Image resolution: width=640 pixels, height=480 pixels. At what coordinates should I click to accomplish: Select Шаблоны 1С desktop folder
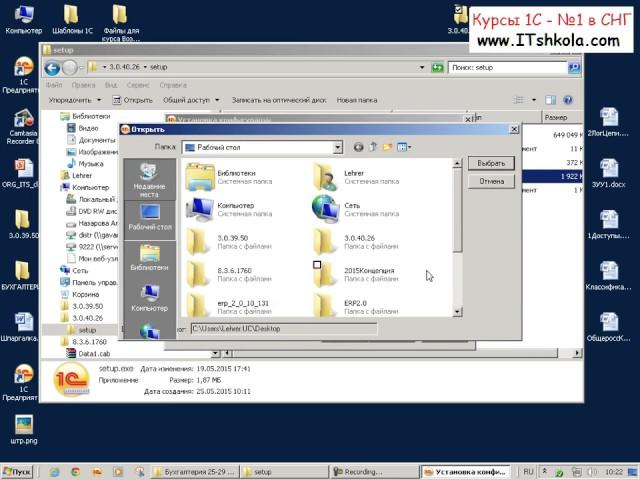pos(72,19)
